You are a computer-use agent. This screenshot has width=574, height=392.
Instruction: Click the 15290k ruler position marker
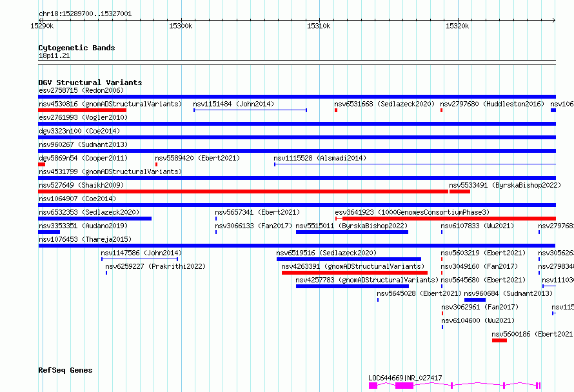click(42, 26)
